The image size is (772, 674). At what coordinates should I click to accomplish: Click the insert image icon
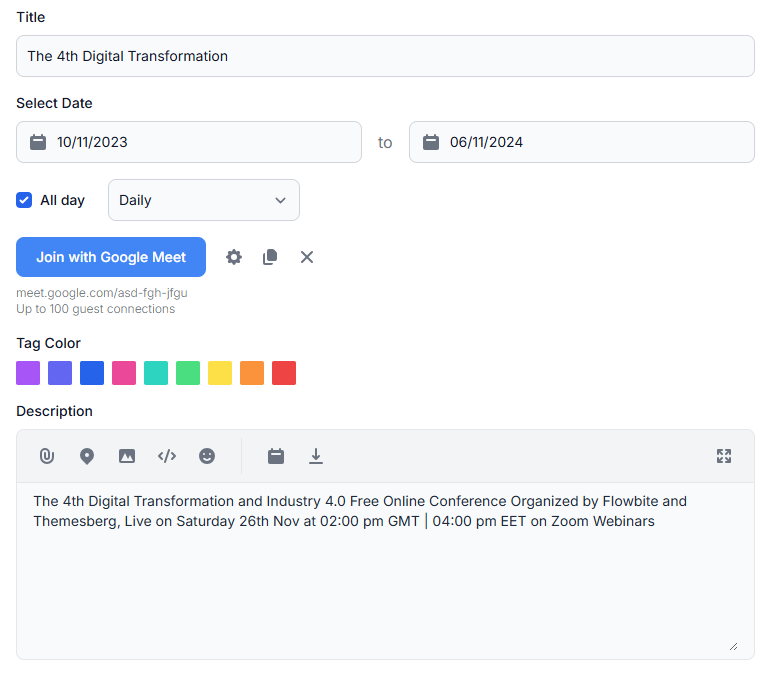click(x=127, y=456)
